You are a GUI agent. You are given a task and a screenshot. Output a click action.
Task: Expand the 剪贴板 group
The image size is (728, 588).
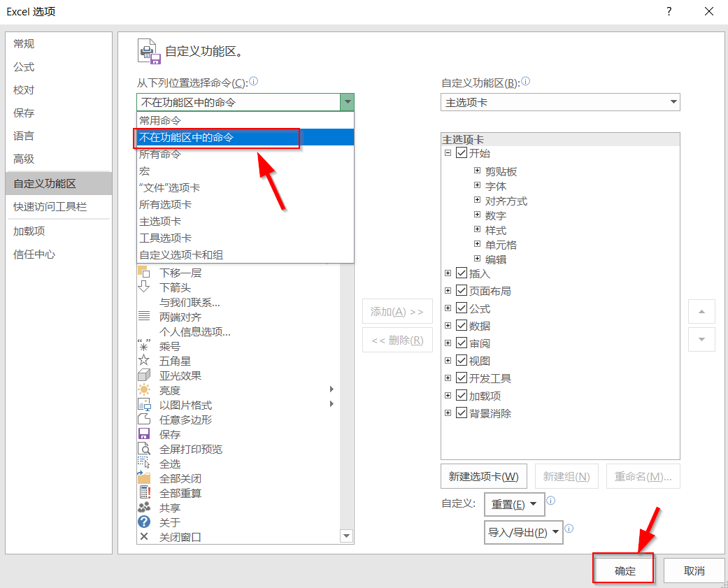pyautogui.click(x=477, y=171)
